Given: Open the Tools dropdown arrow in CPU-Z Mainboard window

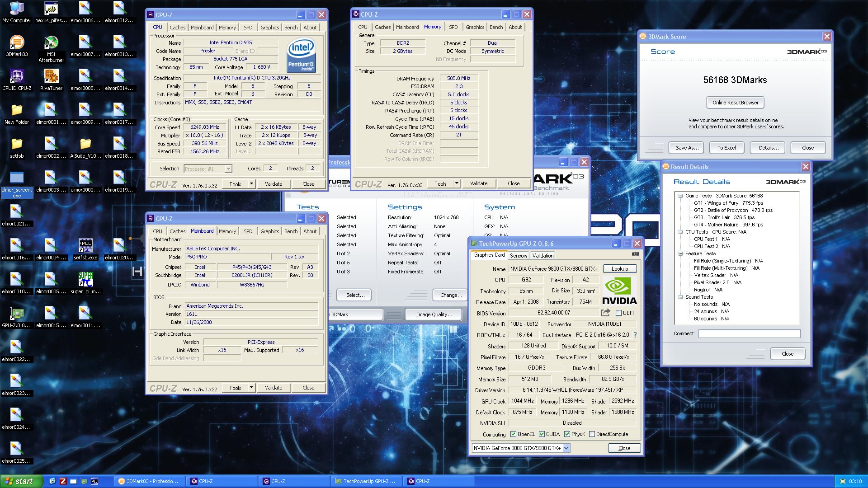Looking at the screenshot, I should (x=252, y=387).
